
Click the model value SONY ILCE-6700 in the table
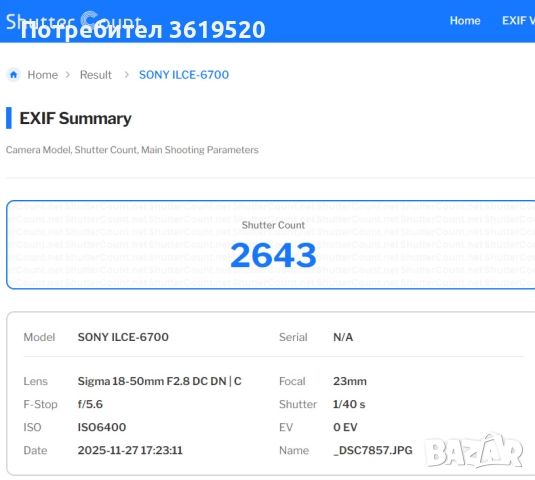[123, 337]
